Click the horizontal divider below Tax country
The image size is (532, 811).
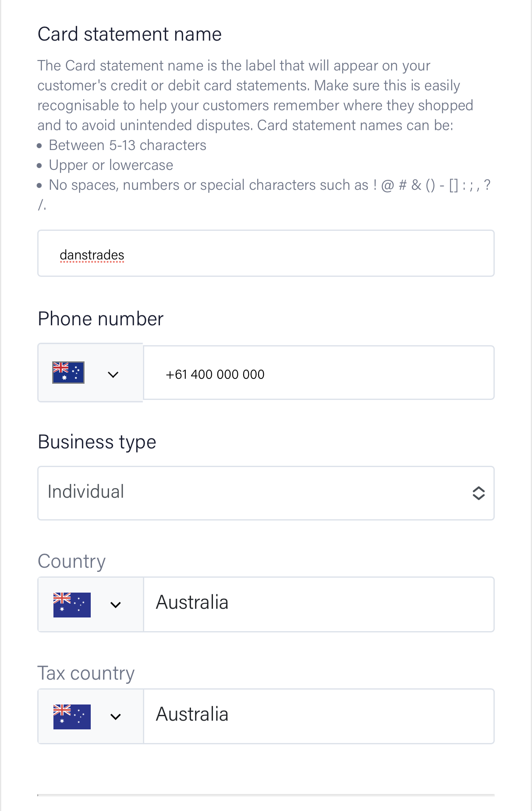(x=266, y=795)
